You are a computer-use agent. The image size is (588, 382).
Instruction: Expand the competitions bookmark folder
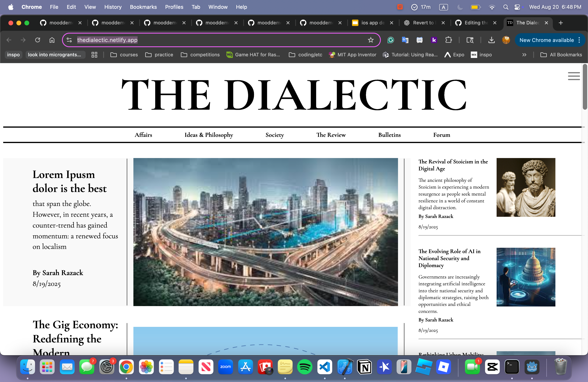(x=200, y=55)
